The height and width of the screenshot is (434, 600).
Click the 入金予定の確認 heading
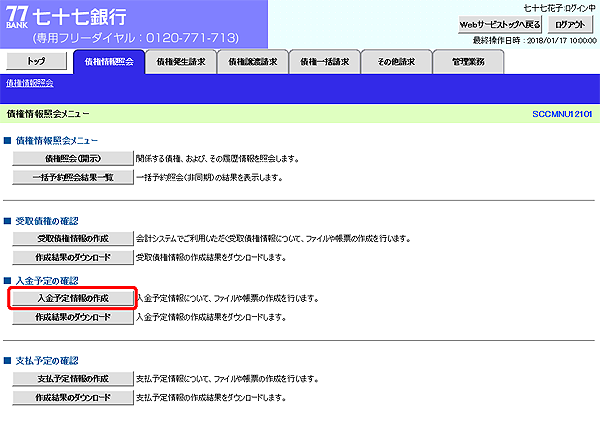tap(47, 281)
